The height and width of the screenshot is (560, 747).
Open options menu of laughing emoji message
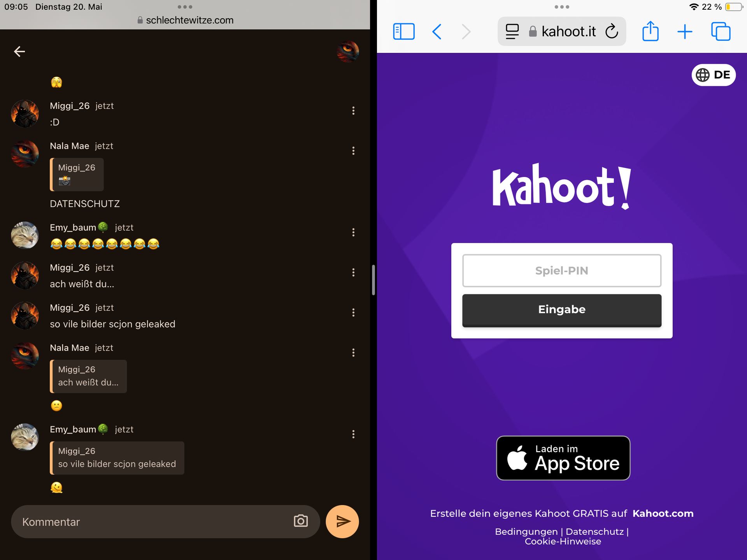click(353, 233)
